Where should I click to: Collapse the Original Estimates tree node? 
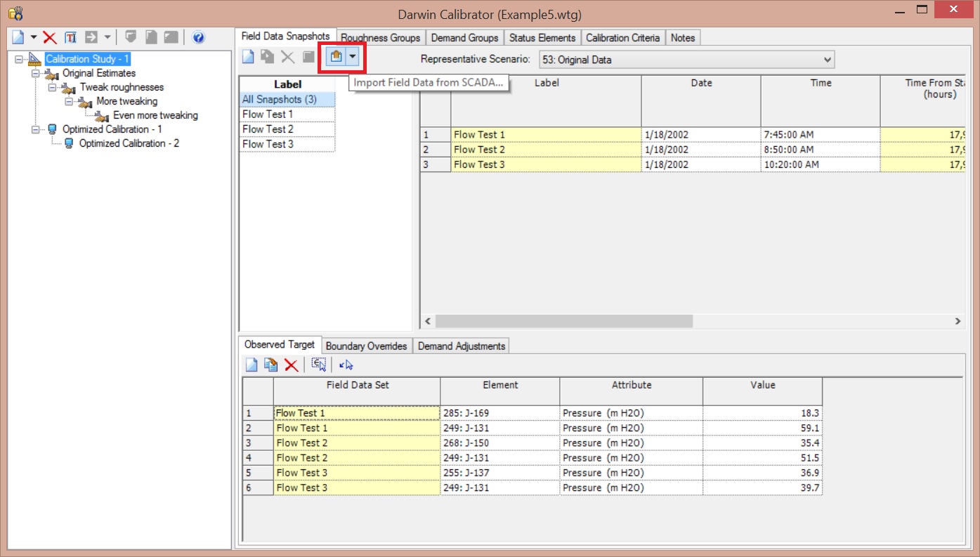point(35,74)
